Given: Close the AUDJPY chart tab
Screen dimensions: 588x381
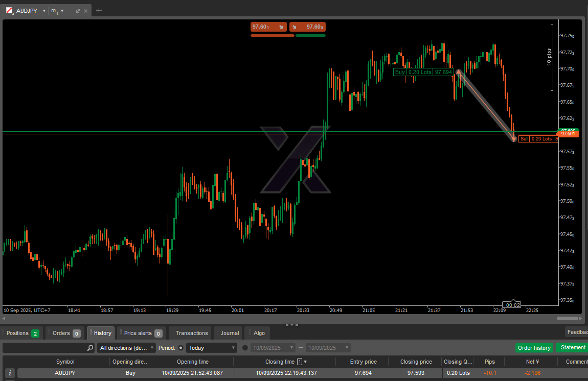Looking at the screenshot, I should (x=85, y=11).
